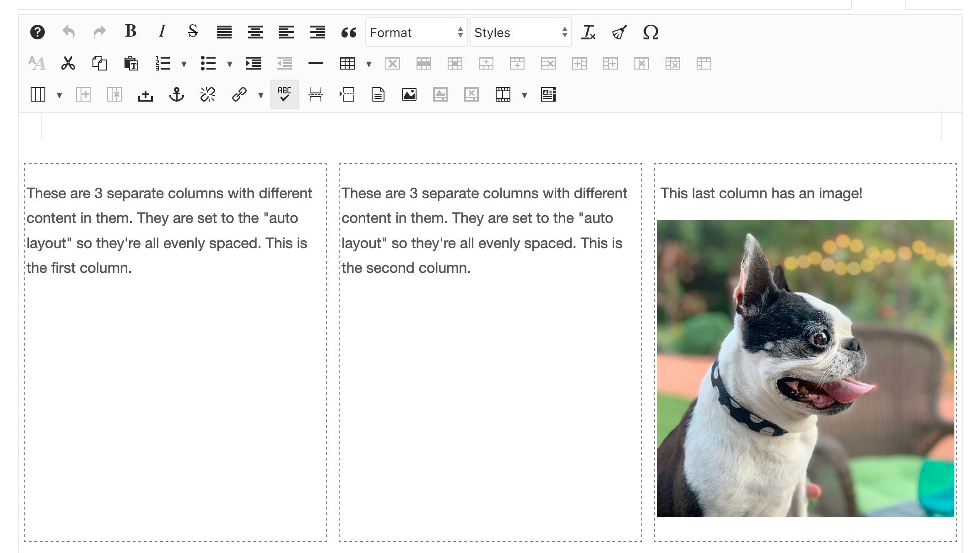Toggle bulleted list formatting

point(208,63)
